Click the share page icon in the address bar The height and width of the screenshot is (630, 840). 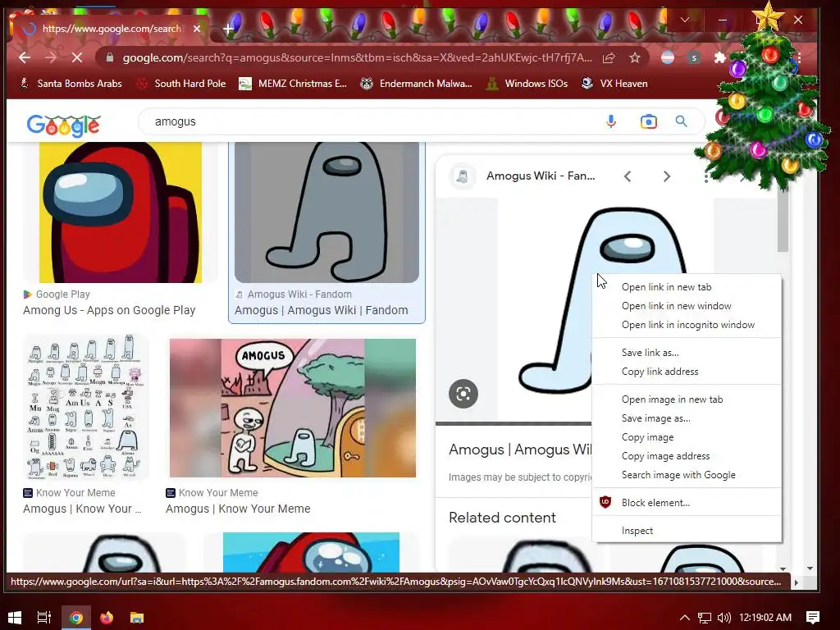[x=609, y=58]
